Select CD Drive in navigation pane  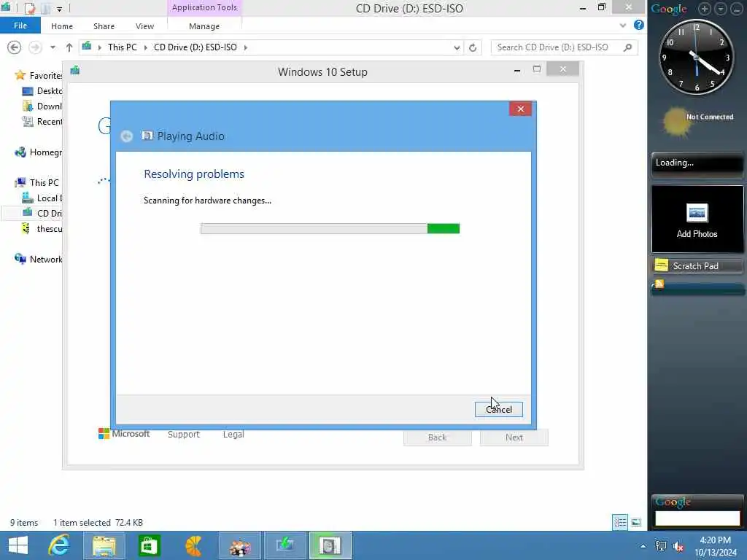(x=42, y=214)
